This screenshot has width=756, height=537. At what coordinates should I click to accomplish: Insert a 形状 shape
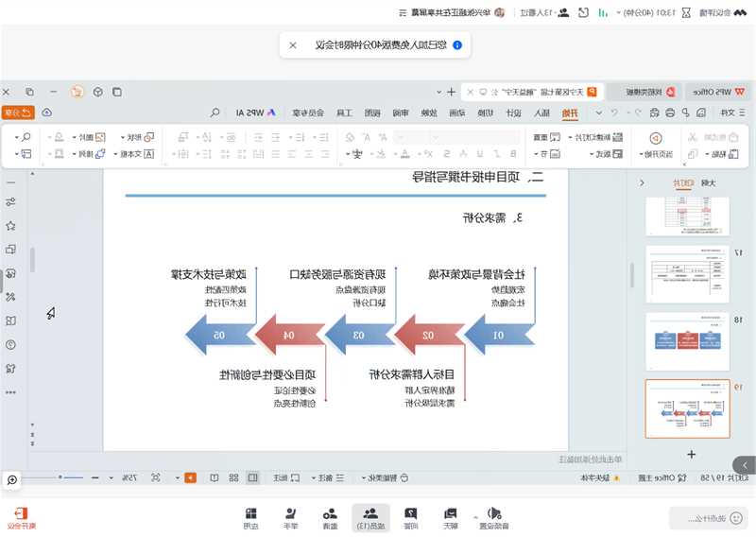coord(137,137)
